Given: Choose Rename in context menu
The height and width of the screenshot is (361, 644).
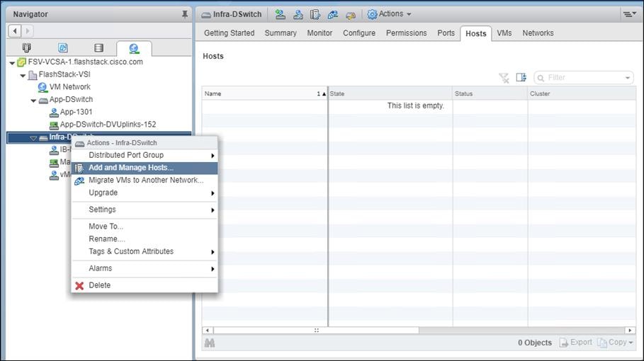Looking at the screenshot, I should tap(144, 239).
